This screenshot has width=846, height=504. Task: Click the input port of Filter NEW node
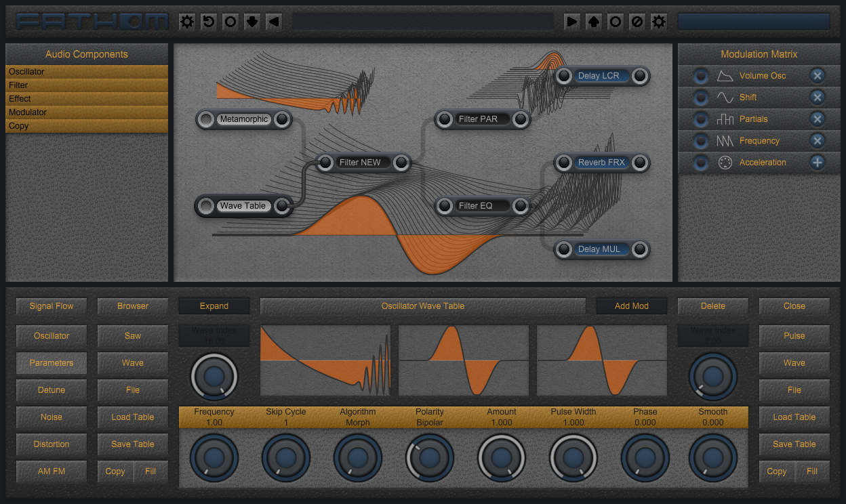325,163
